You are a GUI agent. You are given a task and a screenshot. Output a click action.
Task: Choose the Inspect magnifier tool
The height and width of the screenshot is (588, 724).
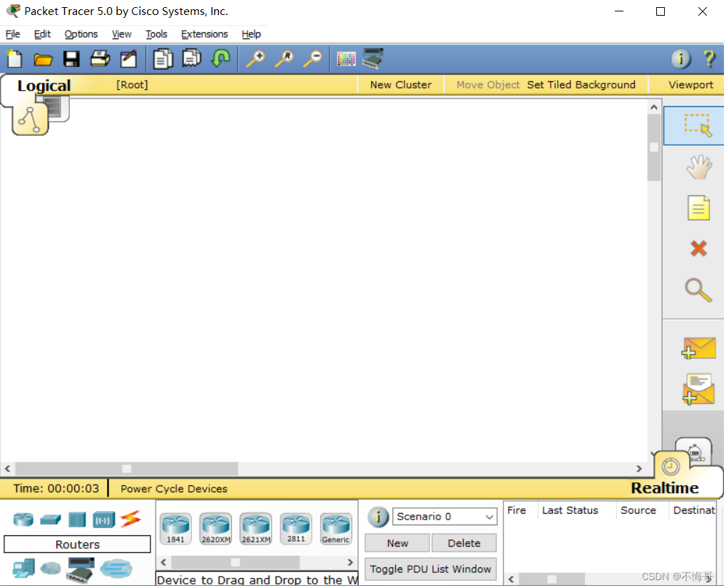698,290
